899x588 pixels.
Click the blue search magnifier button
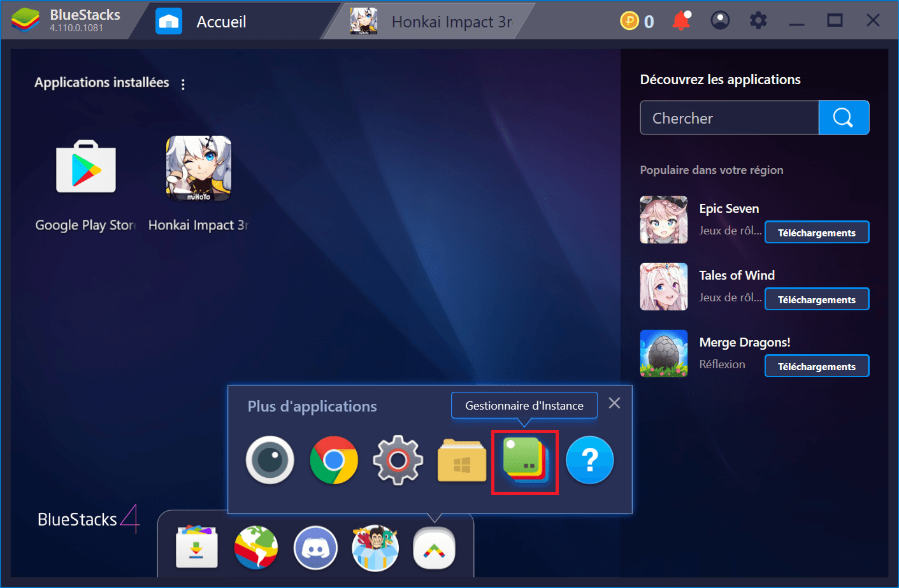click(x=844, y=118)
